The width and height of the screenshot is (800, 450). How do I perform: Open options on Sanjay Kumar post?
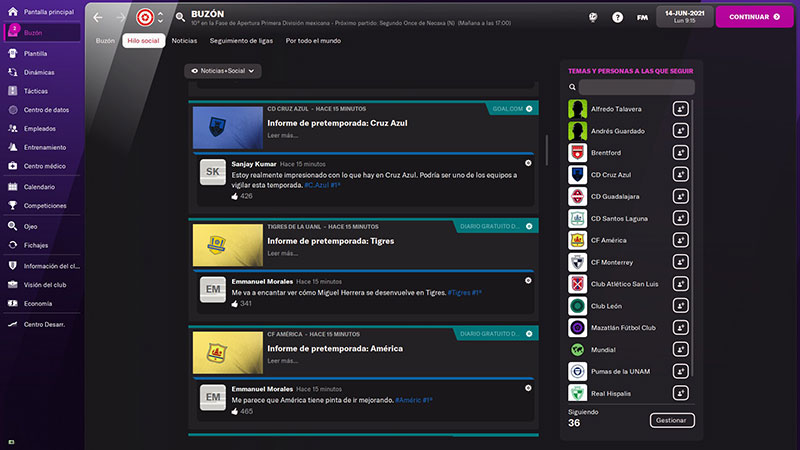coord(528,163)
